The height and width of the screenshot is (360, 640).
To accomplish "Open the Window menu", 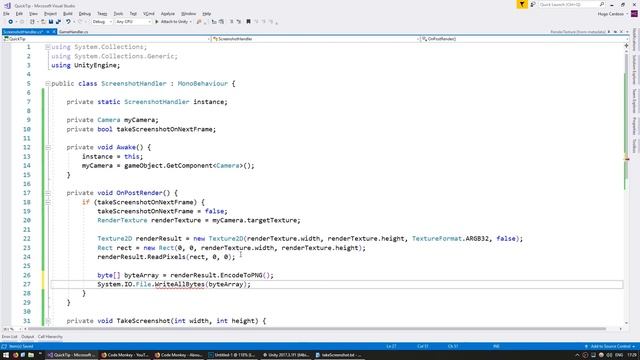I will coord(188,14).
